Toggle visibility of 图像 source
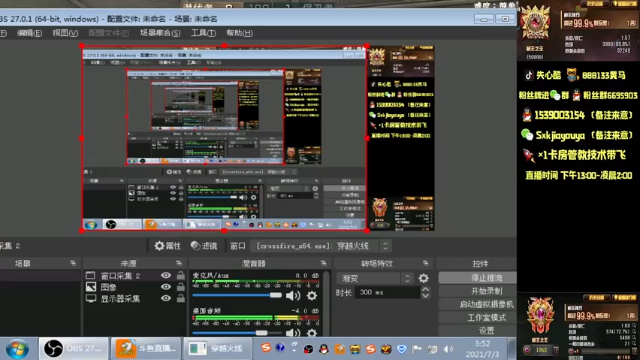Screen dimensions: 640x360 point(166,287)
